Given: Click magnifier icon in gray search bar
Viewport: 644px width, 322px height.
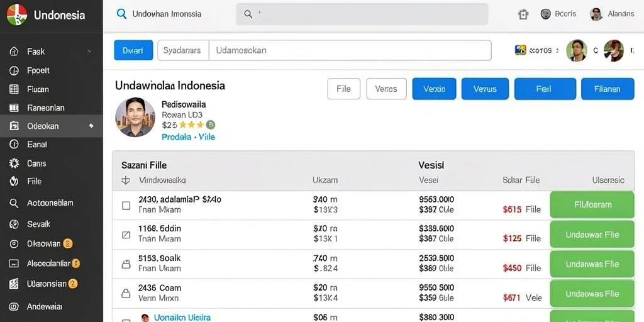Looking at the screenshot, I should (248, 14).
